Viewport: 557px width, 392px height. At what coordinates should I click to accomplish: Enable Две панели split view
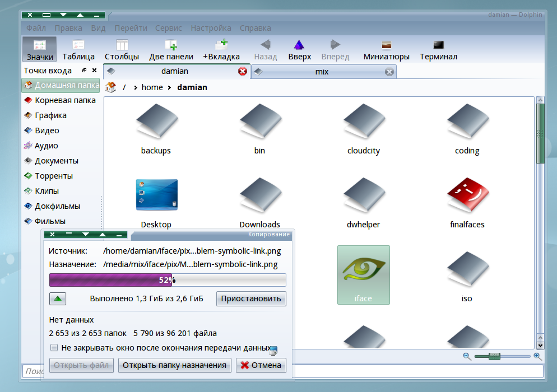tap(171, 49)
